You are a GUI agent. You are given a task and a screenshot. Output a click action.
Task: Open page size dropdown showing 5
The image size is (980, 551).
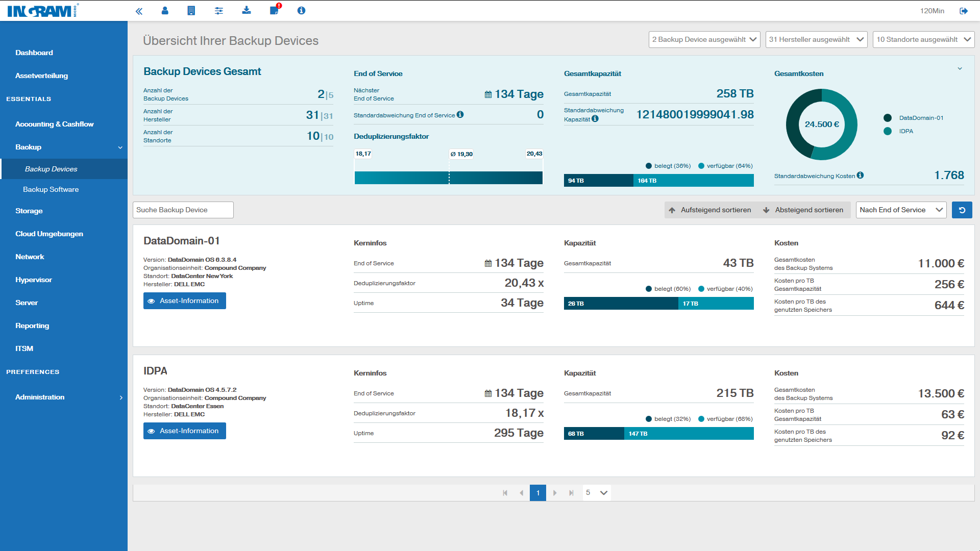click(596, 493)
